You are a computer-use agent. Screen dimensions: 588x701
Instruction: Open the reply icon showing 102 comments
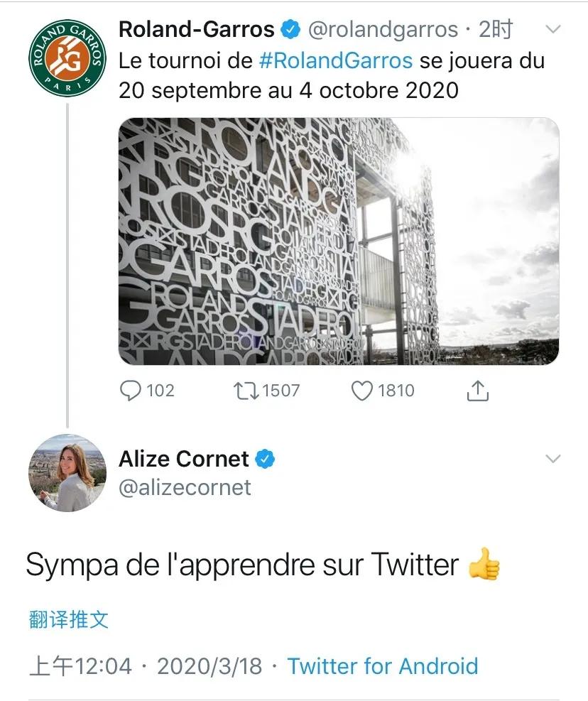(x=131, y=391)
